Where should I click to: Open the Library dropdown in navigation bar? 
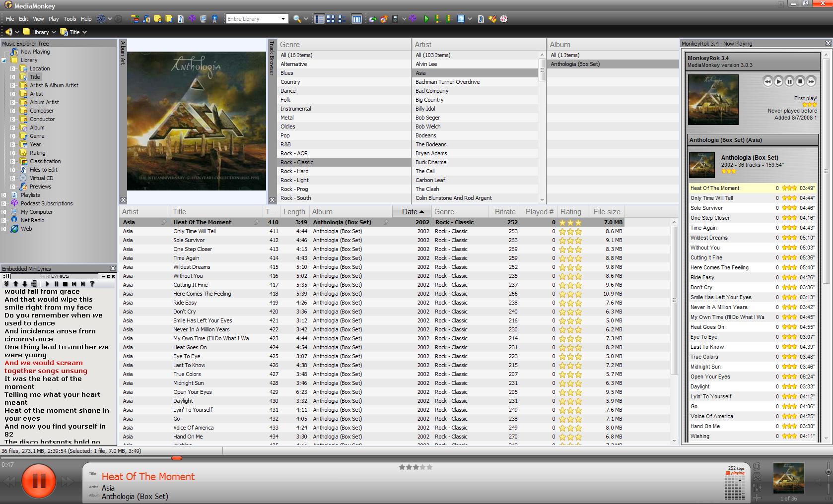click(54, 32)
